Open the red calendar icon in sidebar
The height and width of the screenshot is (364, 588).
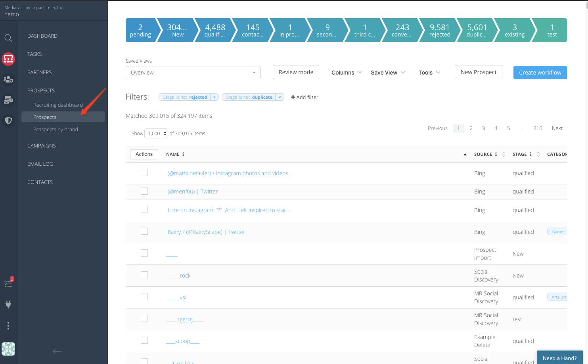tap(8, 59)
